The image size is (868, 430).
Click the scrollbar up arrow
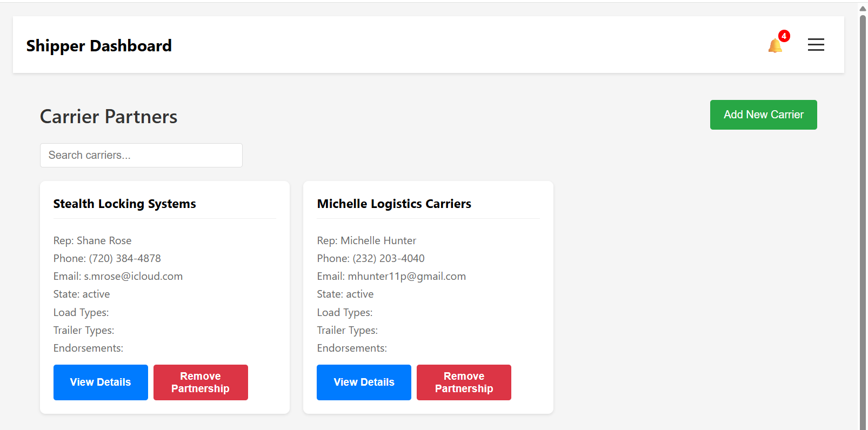pyautogui.click(x=863, y=8)
